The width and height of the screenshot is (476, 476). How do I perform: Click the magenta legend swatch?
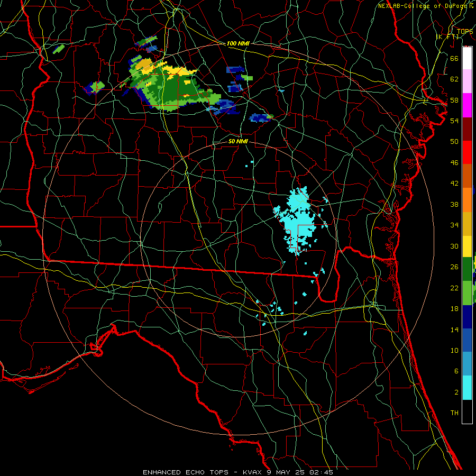tap(467, 105)
